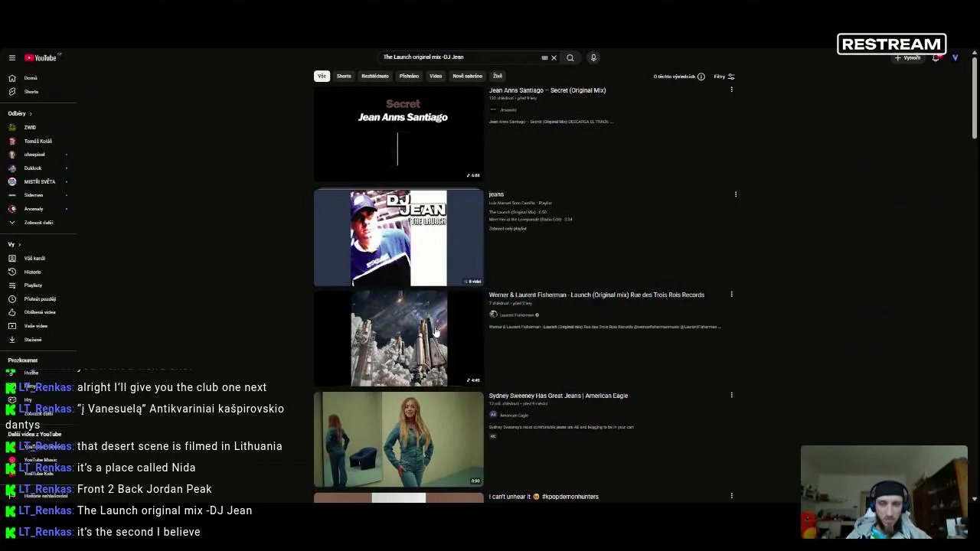This screenshot has width=980, height=551.
Task: Open Sidemen channel avatar
Action: click(x=11, y=195)
